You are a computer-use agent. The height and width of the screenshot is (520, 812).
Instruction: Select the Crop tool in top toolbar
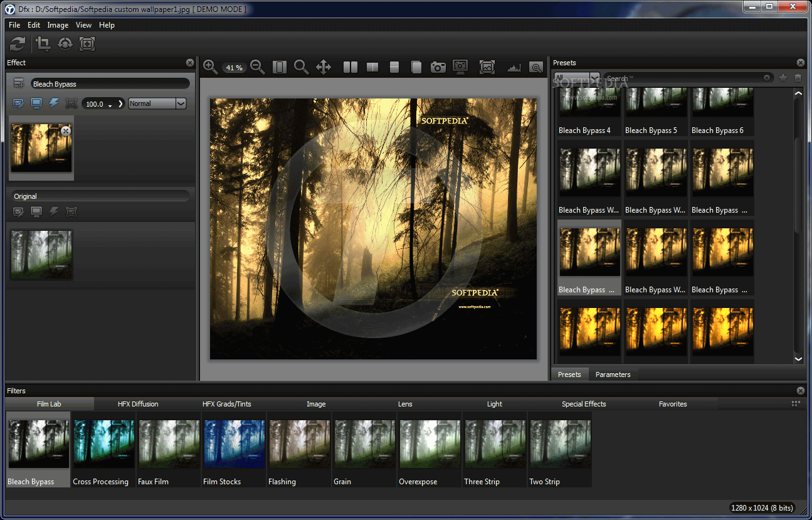point(43,43)
